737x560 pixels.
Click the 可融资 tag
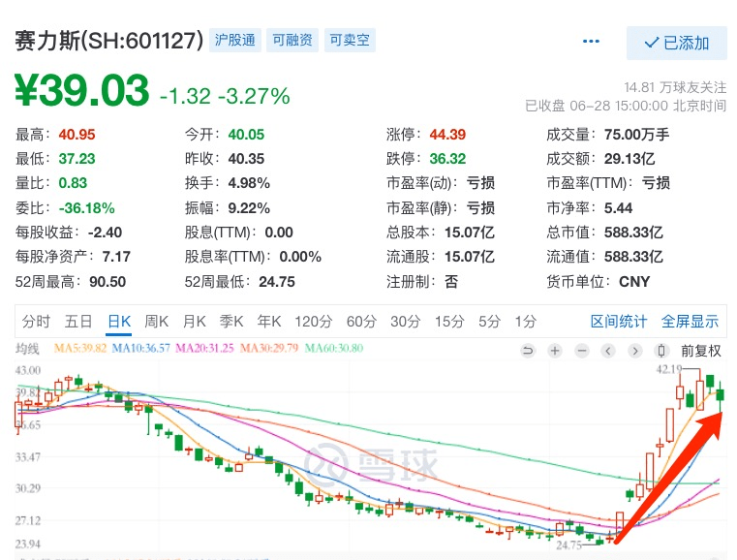pos(292,40)
